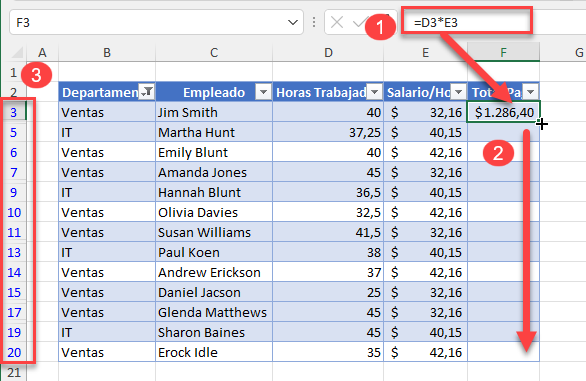Click salary cell 32,16 in Jim Smith row

(425, 112)
